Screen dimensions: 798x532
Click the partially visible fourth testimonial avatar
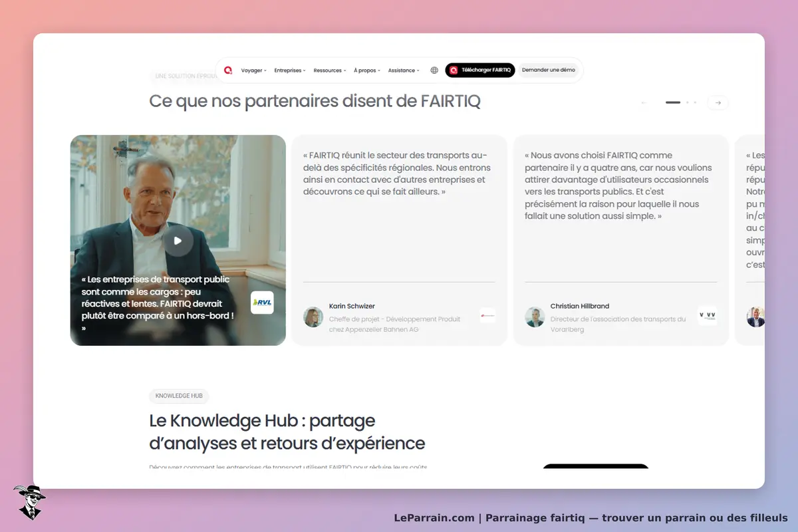pos(755,317)
